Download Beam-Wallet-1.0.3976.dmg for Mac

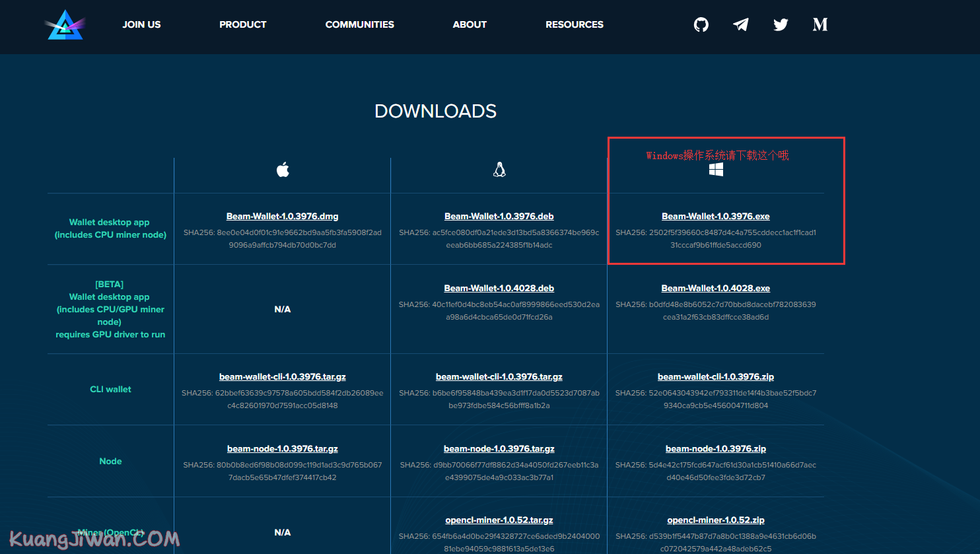[x=283, y=217]
